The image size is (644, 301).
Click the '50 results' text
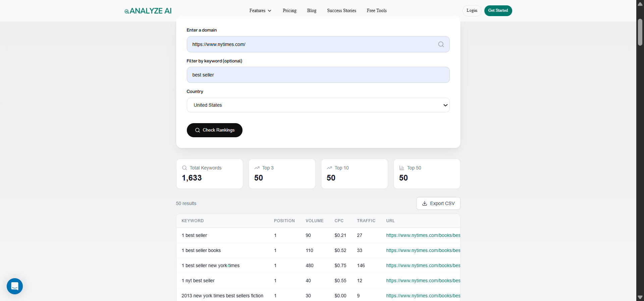pos(186,203)
